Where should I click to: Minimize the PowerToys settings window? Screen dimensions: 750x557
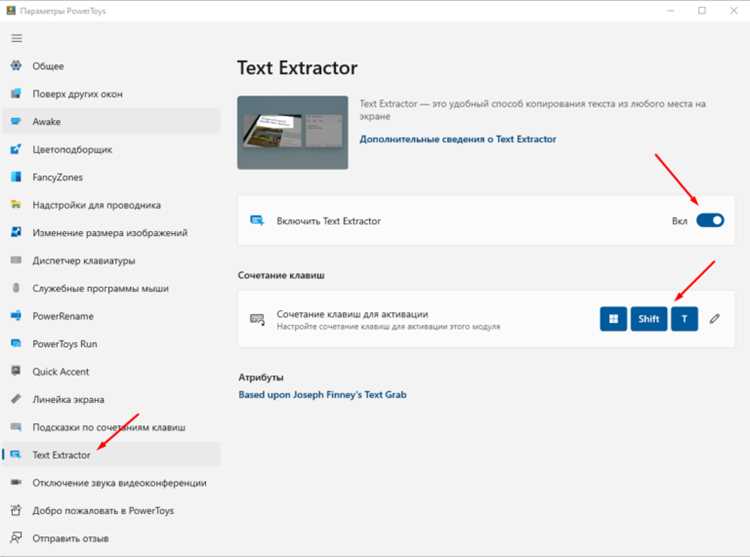click(671, 11)
